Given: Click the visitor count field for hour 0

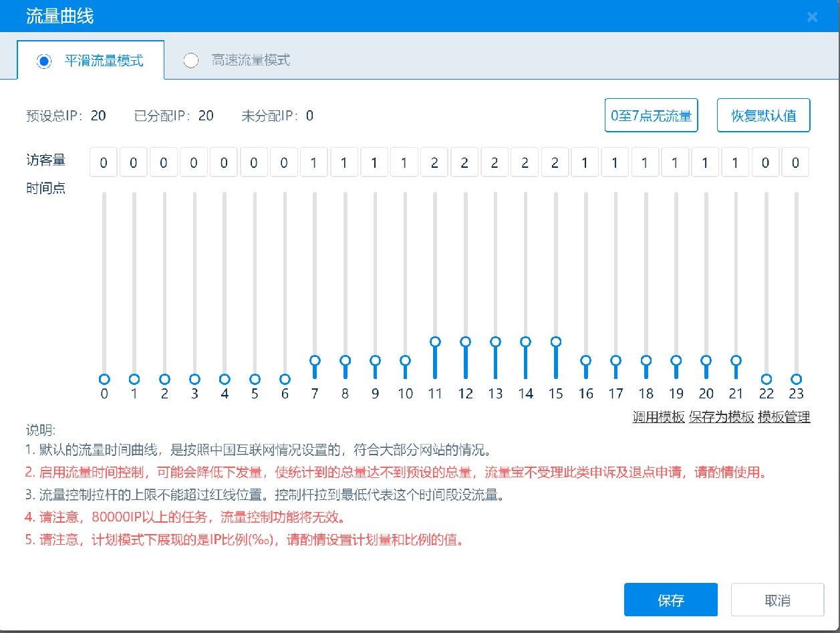Looking at the screenshot, I should click(104, 162).
